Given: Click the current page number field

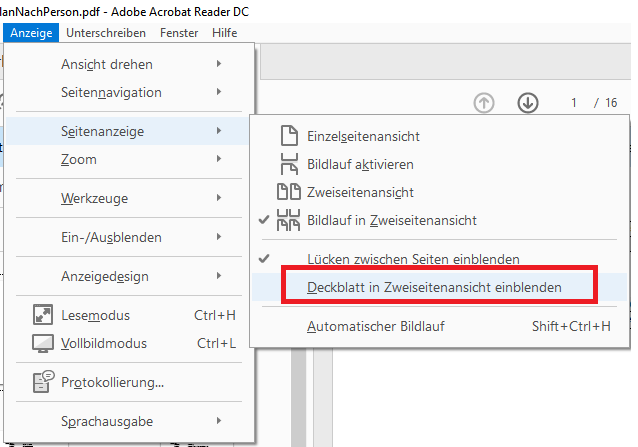Looking at the screenshot, I should point(574,102).
